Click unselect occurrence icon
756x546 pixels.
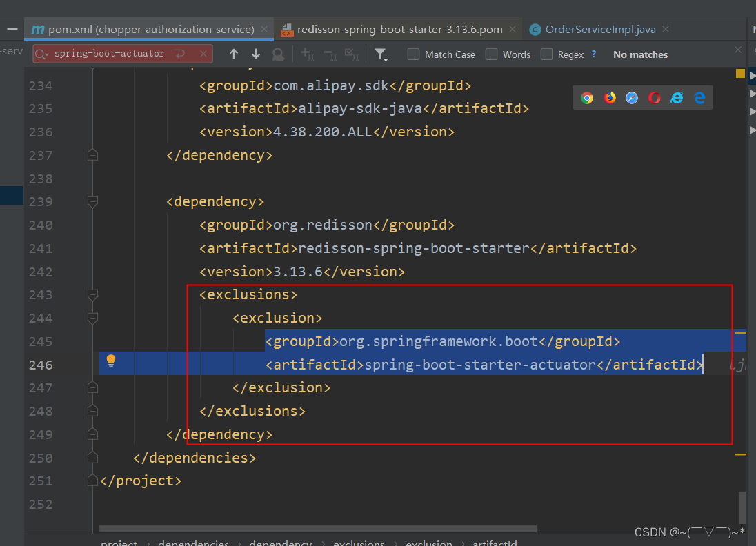(x=330, y=54)
